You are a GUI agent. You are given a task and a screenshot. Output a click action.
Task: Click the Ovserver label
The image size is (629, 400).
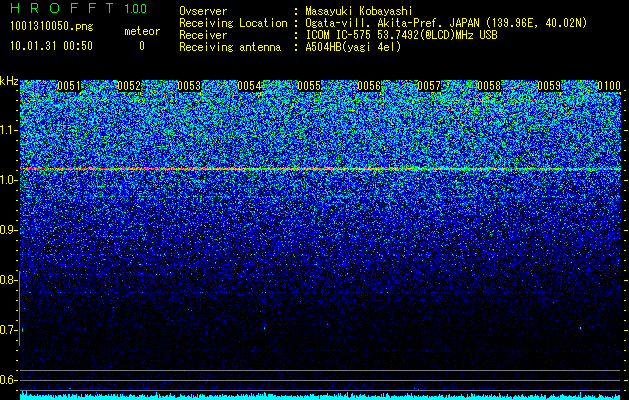pyautogui.click(x=203, y=11)
